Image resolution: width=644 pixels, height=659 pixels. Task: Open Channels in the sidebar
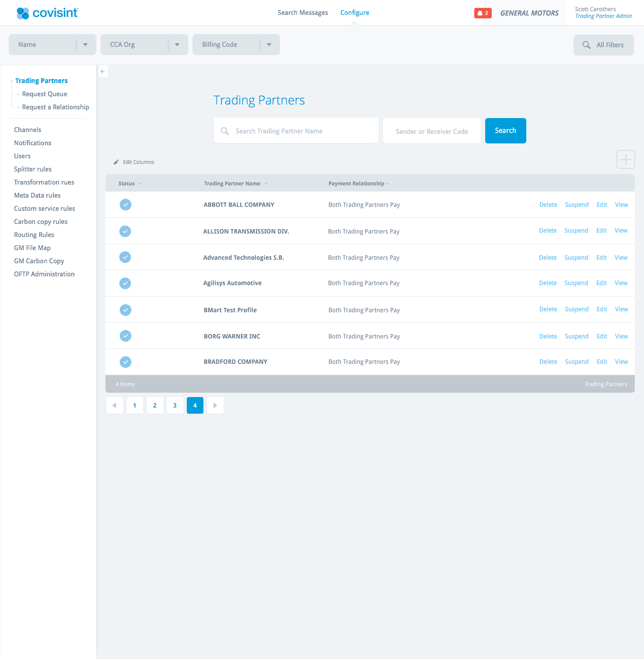pyautogui.click(x=28, y=130)
